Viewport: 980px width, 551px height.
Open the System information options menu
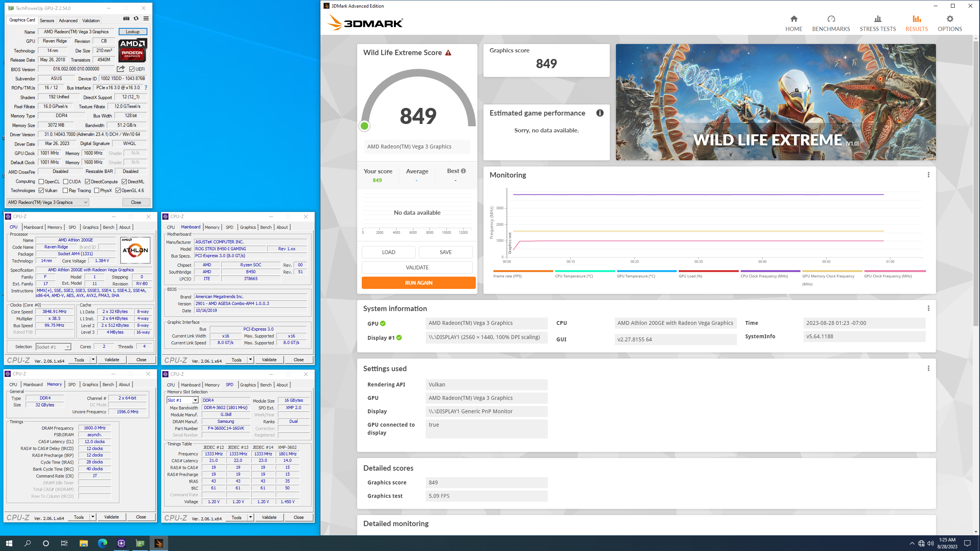[928, 308]
